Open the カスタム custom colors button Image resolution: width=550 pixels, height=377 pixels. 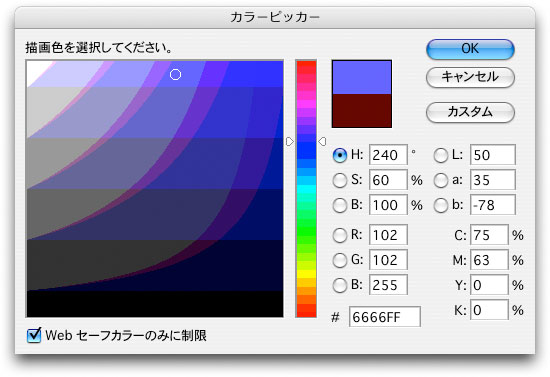(x=470, y=112)
